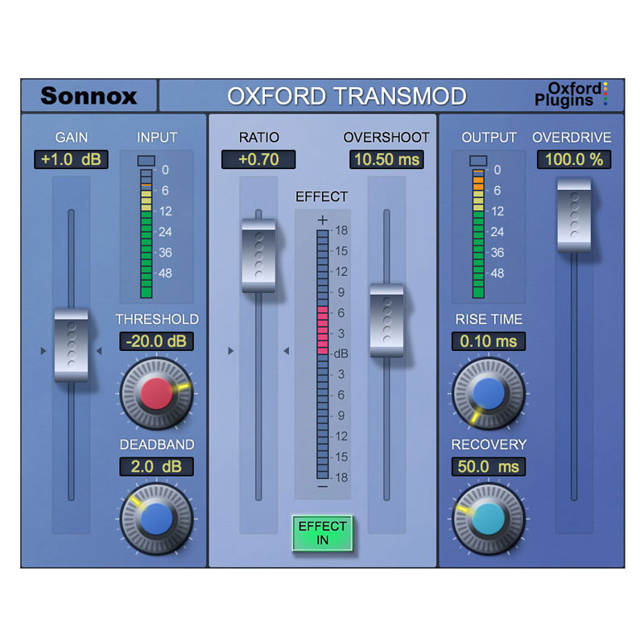The image size is (644, 644).
Task: Click the EFFECT gain meter bar
Action: [x=323, y=354]
